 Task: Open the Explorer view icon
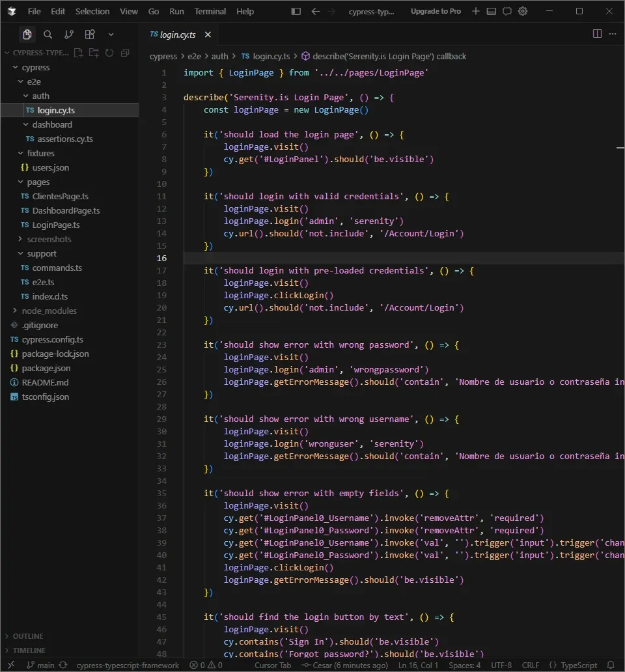(27, 35)
